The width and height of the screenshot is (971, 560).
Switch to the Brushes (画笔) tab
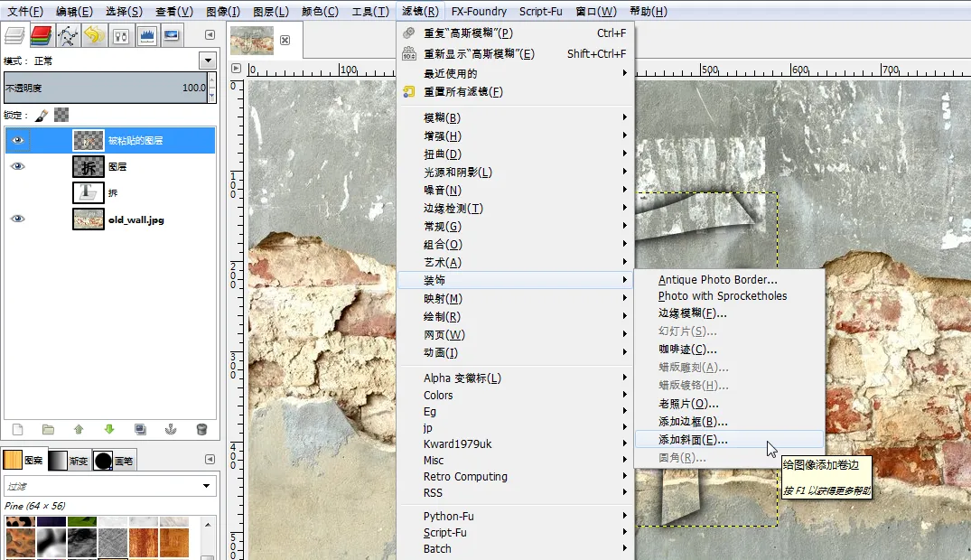pos(113,461)
